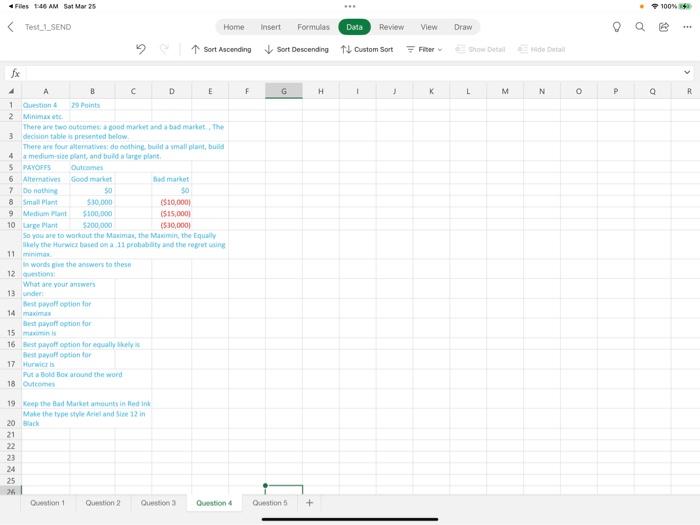Select the column A header
Image resolution: width=700 pixels, height=525 pixels.
[x=46, y=91]
